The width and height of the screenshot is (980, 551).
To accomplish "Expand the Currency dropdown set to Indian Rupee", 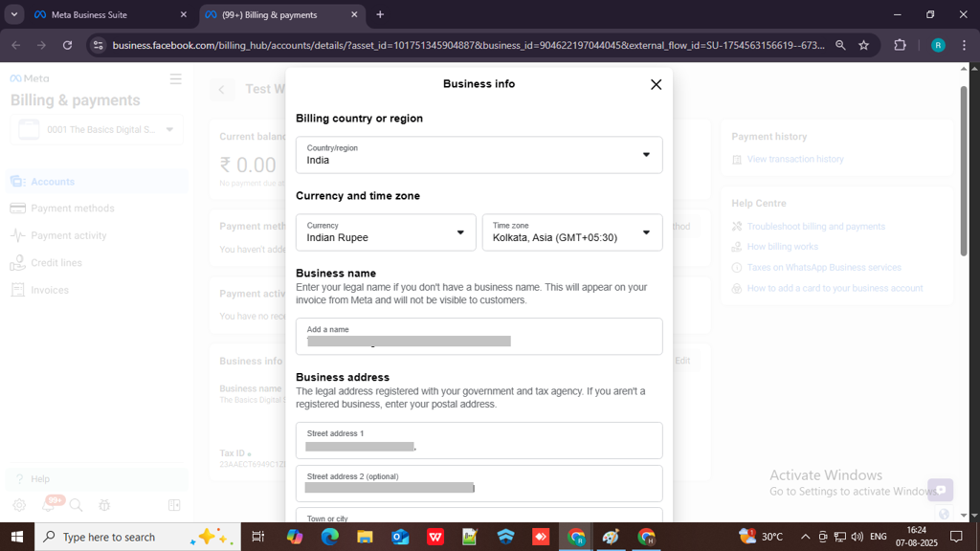I will coord(386,232).
